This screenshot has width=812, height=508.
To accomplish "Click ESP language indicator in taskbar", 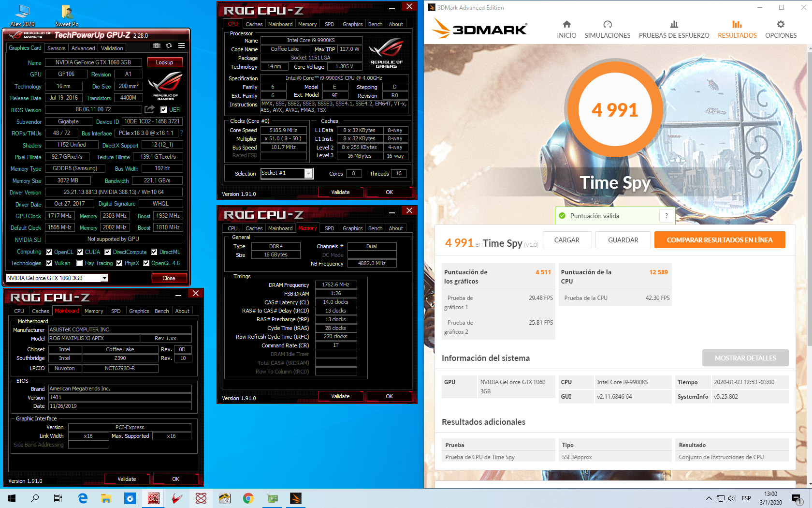I will coord(746,498).
